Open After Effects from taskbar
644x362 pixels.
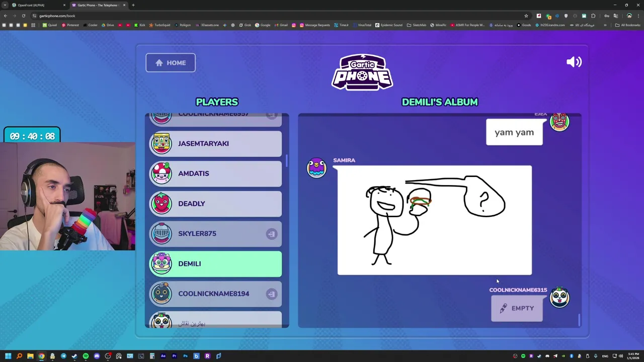pos(163,356)
